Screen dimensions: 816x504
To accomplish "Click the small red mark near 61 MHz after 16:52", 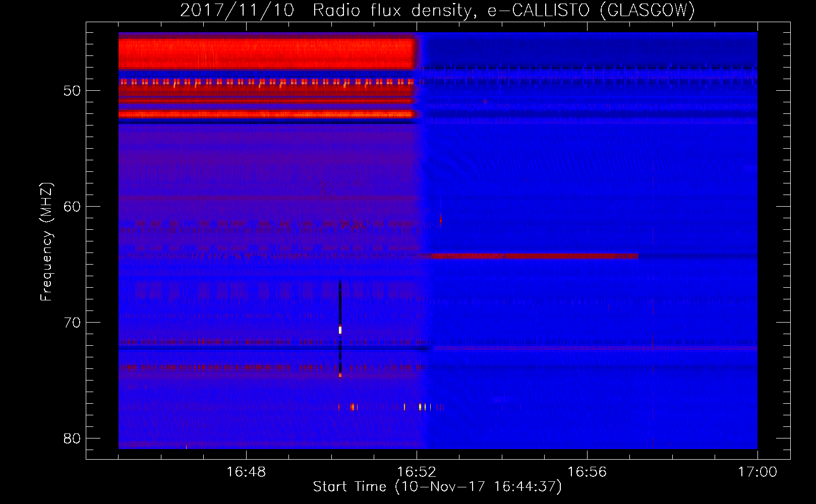I will (440, 219).
